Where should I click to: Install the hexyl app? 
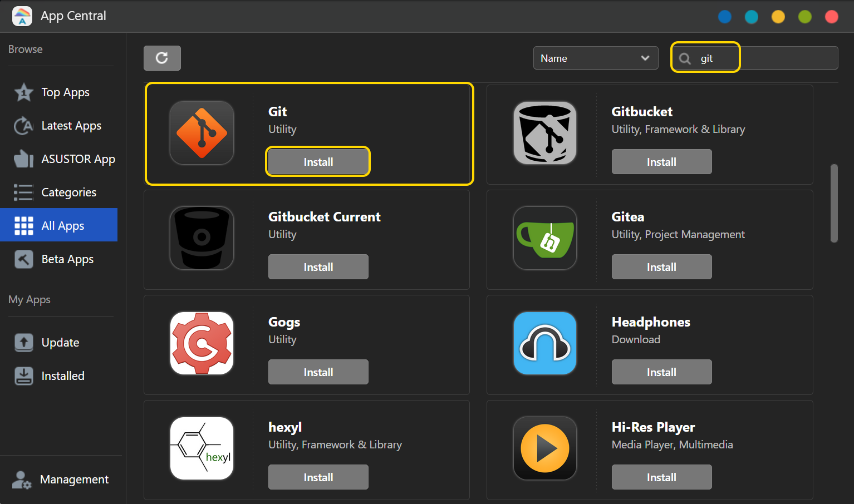tap(318, 477)
